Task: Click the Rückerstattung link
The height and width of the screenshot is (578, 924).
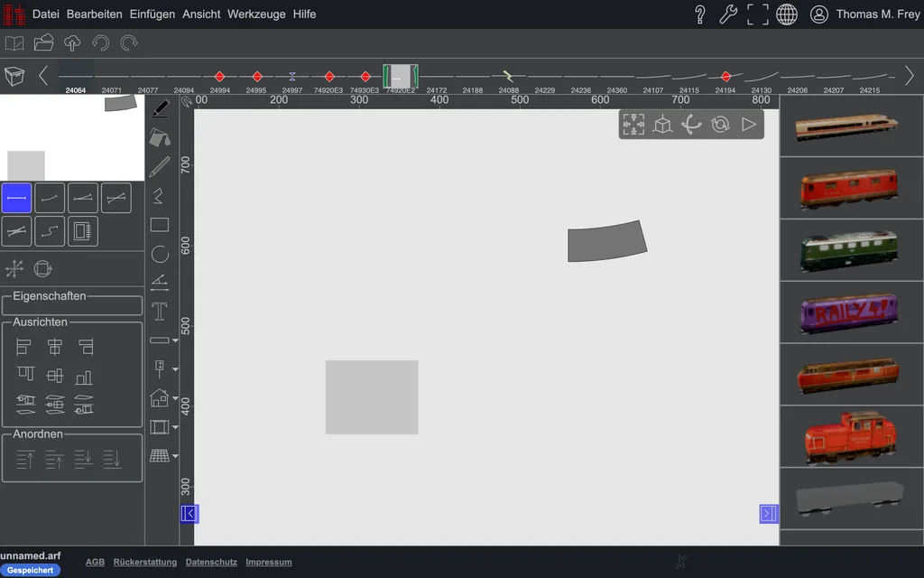Action: coord(145,562)
